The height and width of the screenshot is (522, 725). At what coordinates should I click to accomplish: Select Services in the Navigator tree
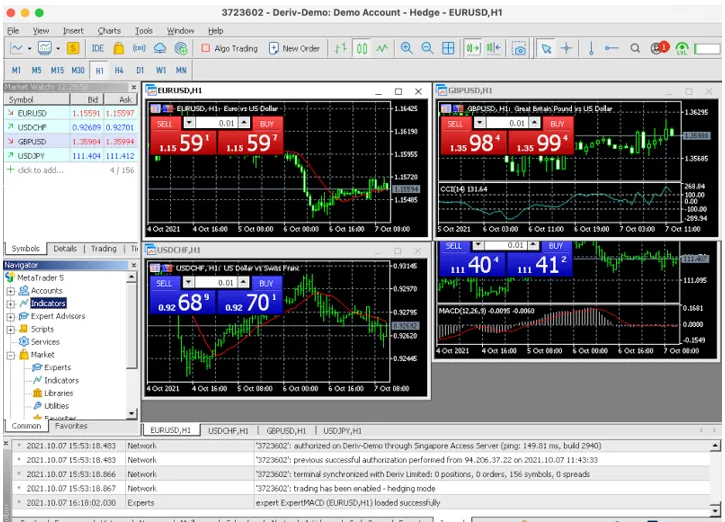pyautogui.click(x=45, y=342)
